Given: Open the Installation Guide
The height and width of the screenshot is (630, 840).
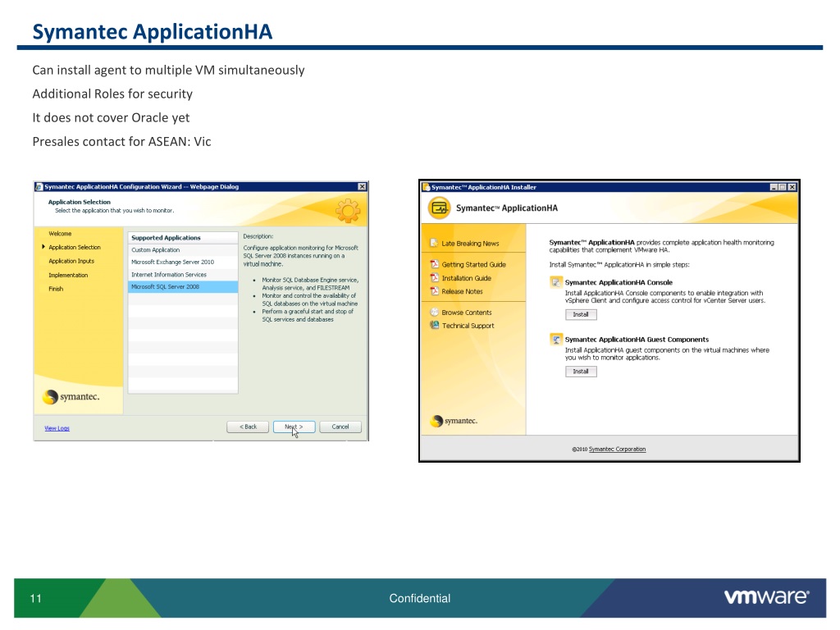Looking at the screenshot, I should tap(466, 278).
